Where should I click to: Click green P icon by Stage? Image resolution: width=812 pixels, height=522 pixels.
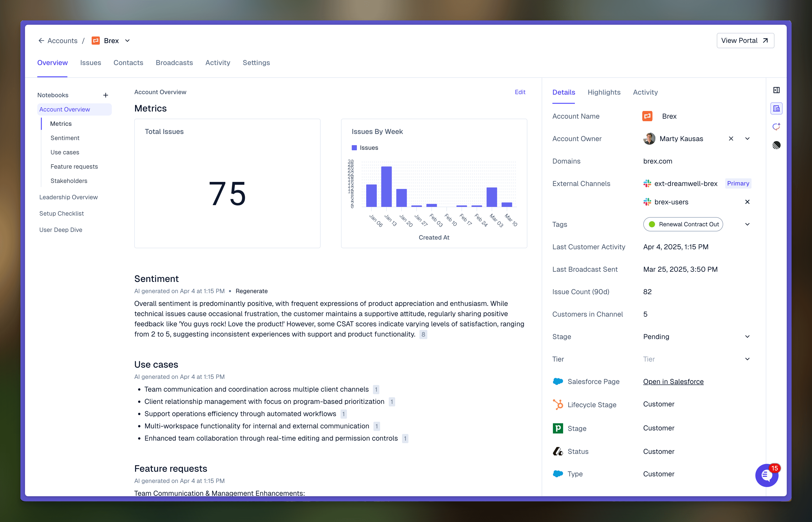click(x=558, y=428)
